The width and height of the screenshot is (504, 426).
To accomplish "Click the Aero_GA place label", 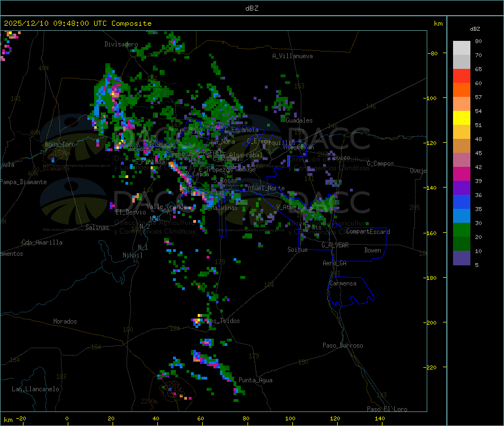I will [x=335, y=263].
